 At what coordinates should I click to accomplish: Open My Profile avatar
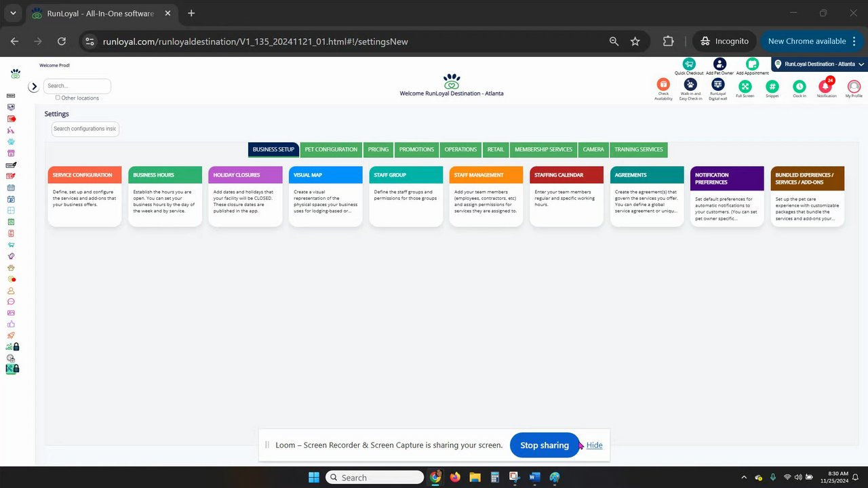click(854, 86)
